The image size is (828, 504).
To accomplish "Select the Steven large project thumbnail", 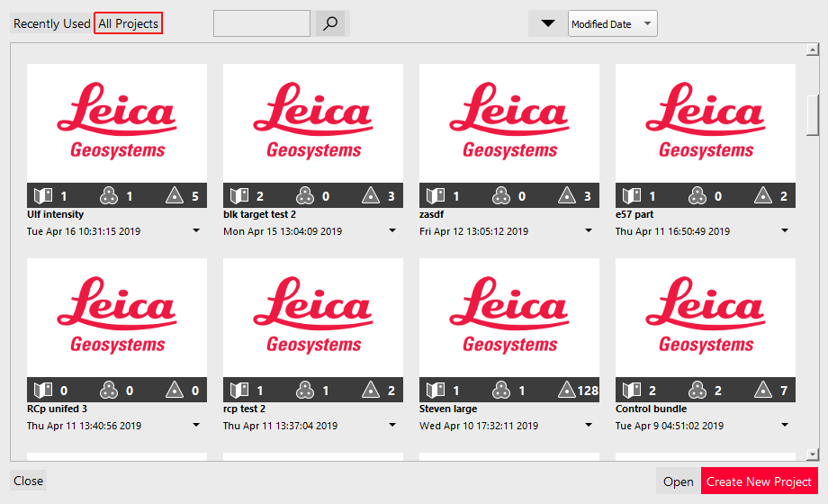I will click(x=509, y=317).
